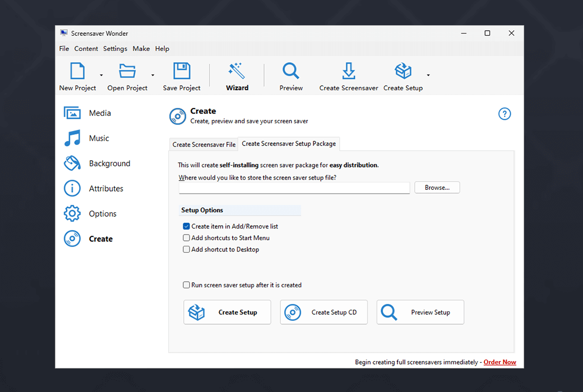Open the Media section in sidebar
The height and width of the screenshot is (392, 583).
87,113
